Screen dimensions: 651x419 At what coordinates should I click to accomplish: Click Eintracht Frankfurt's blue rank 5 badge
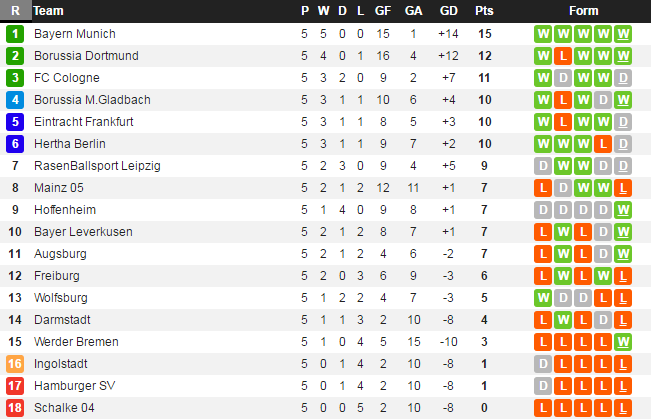click(x=15, y=122)
